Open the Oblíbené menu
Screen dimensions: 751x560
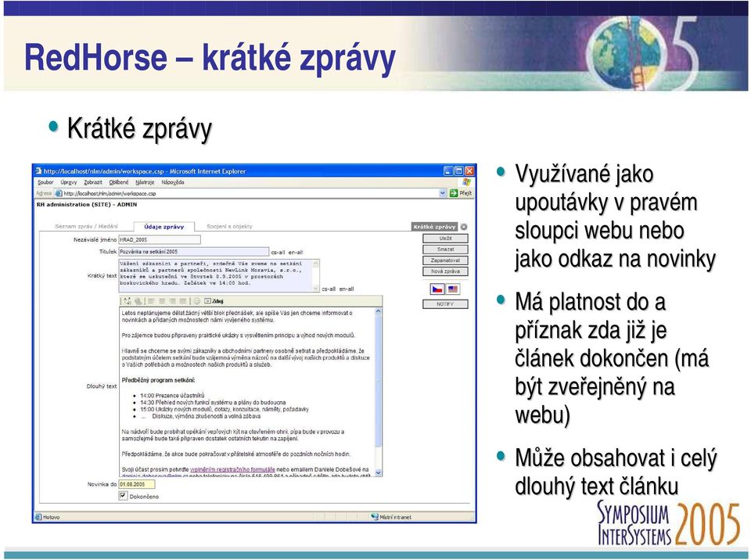(119, 182)
